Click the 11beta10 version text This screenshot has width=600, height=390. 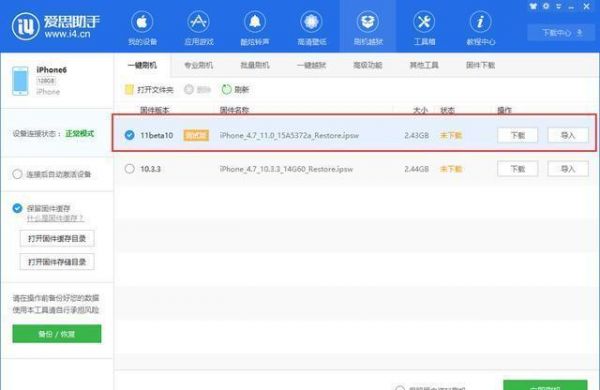[x=157, y=135]
